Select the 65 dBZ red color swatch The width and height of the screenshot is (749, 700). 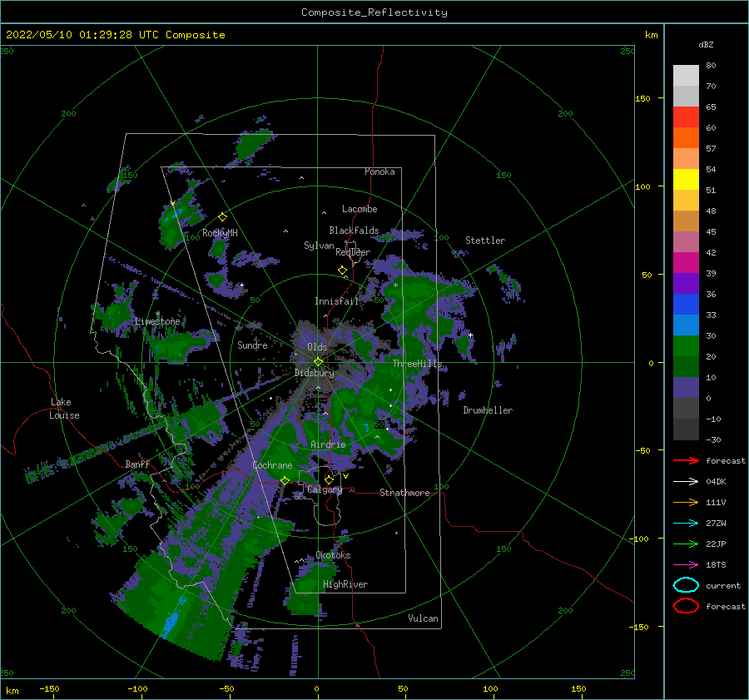point(686,117)
